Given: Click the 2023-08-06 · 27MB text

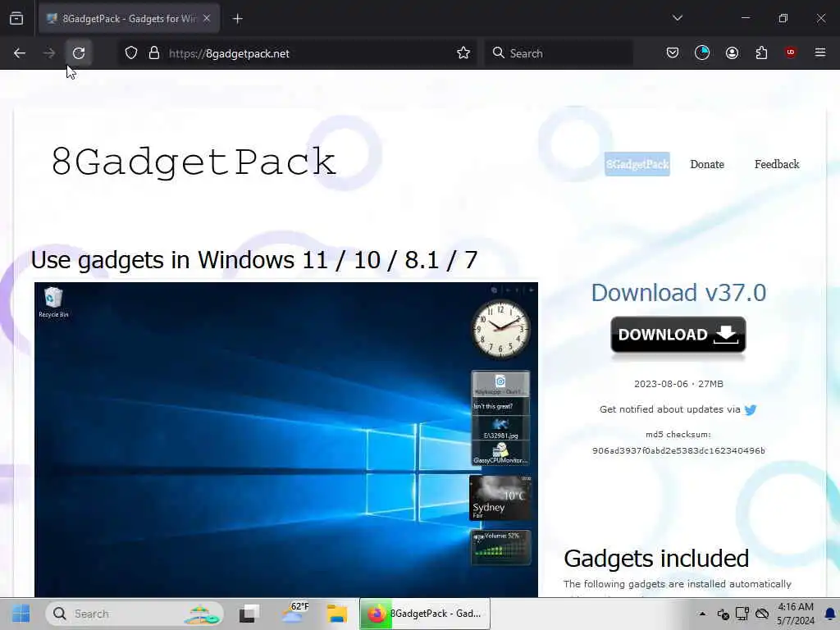Looking at the screenshot, I should tap(678, 384).
